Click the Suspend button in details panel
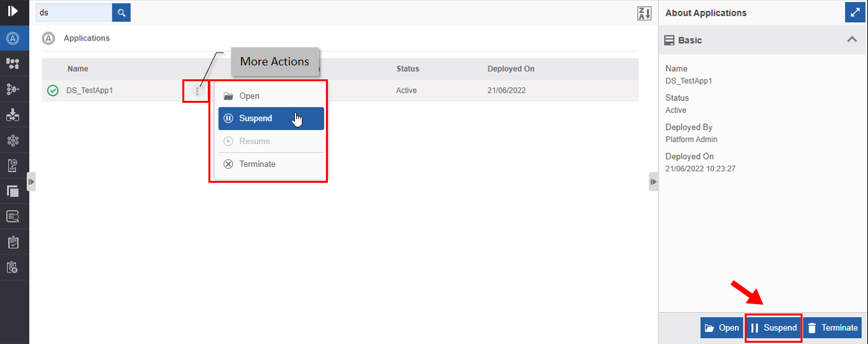868x344 pixels. [773, 328]
